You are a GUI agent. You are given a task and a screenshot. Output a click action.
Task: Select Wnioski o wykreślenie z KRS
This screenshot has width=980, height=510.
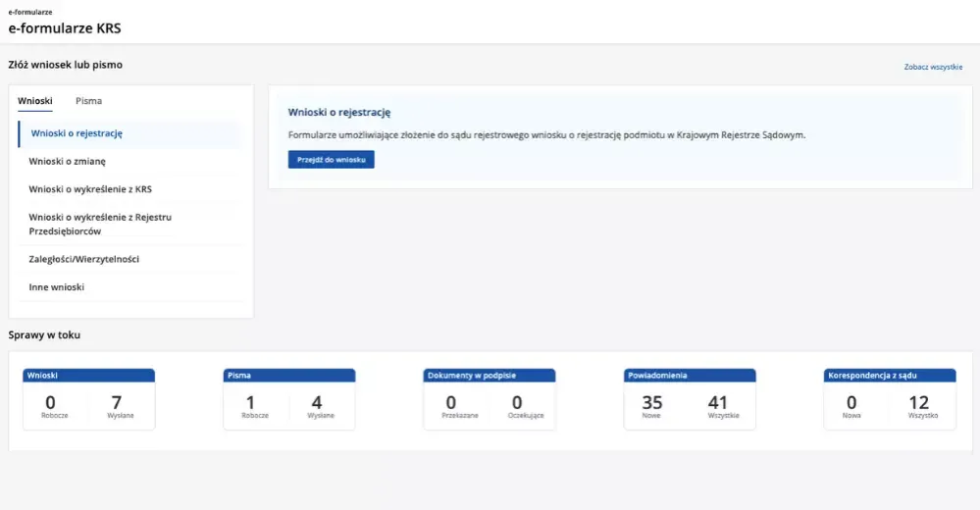point(90,189)
